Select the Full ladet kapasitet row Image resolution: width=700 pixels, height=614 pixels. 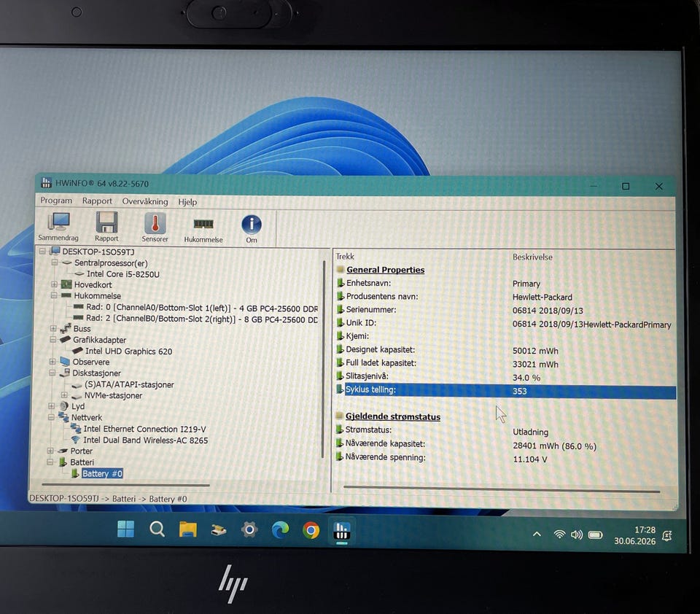(x=505, y=363)
